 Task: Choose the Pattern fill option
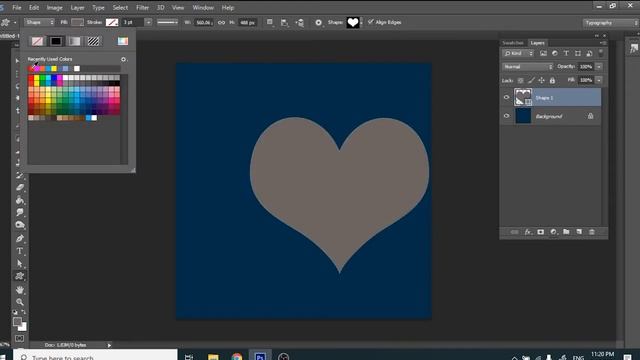(93, 41)
